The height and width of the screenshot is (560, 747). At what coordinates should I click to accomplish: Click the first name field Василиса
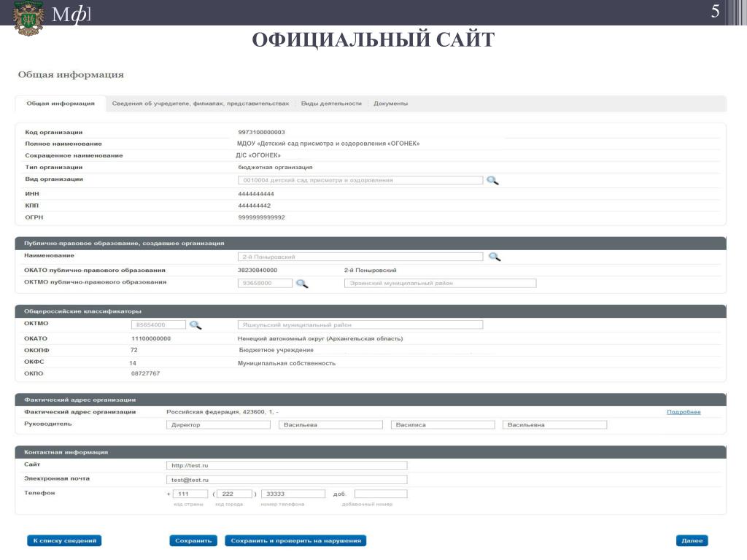point(443,425)
